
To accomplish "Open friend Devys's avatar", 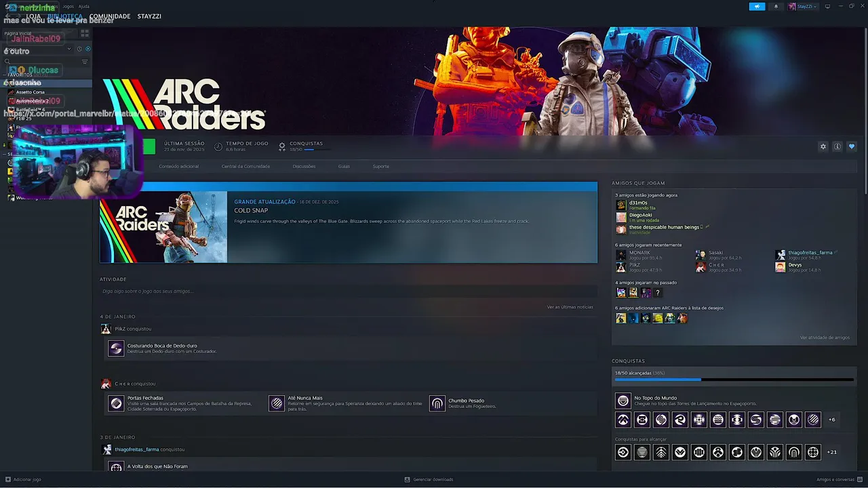I will tap(781, 267).
